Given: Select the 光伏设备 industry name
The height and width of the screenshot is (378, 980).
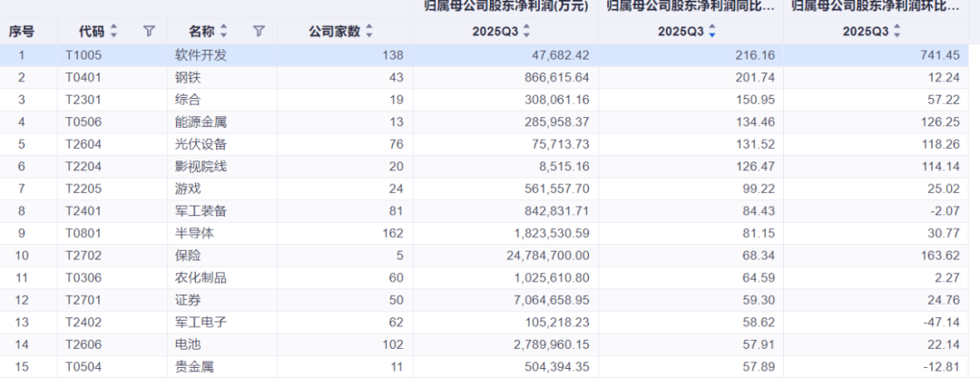Looking at the screenshot, I should pyautogui.click(x=201, y=144).
